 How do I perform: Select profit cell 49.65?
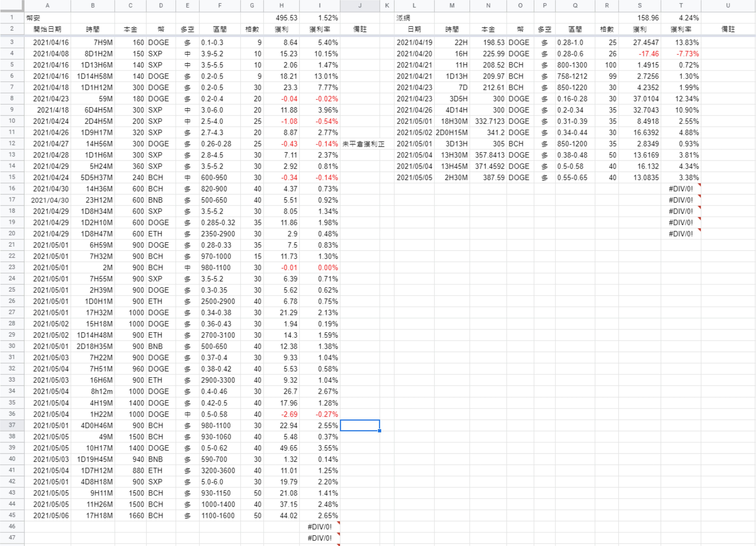[x=281, y=448]
